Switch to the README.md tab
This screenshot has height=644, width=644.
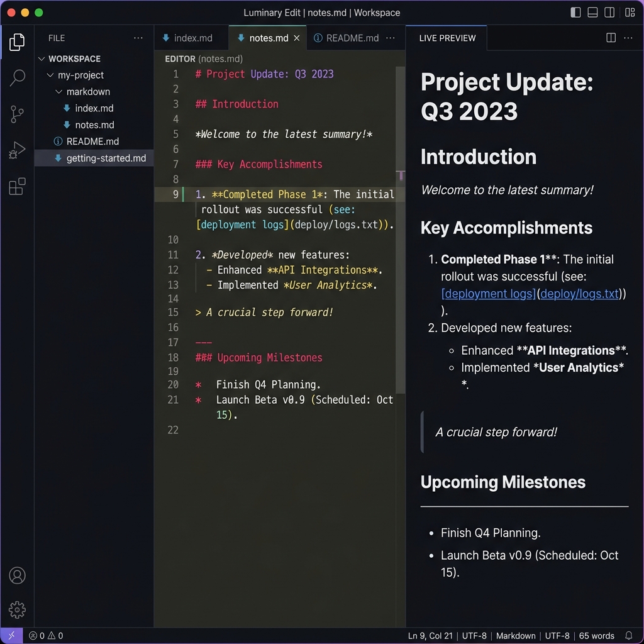(x=347, y=38)
